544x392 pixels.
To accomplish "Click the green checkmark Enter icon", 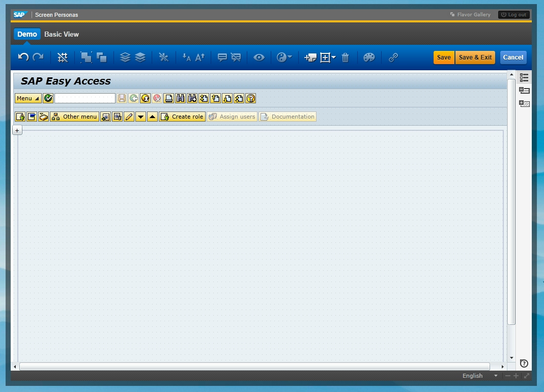I will coord(48,98).
